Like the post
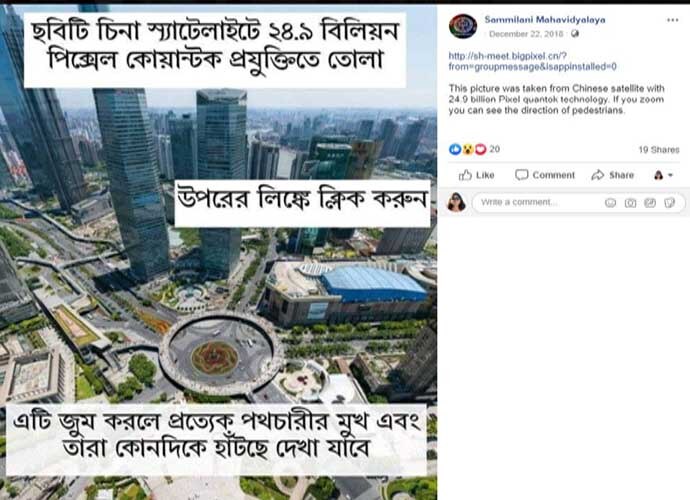 pyautogui.click(x=477, y=175)
